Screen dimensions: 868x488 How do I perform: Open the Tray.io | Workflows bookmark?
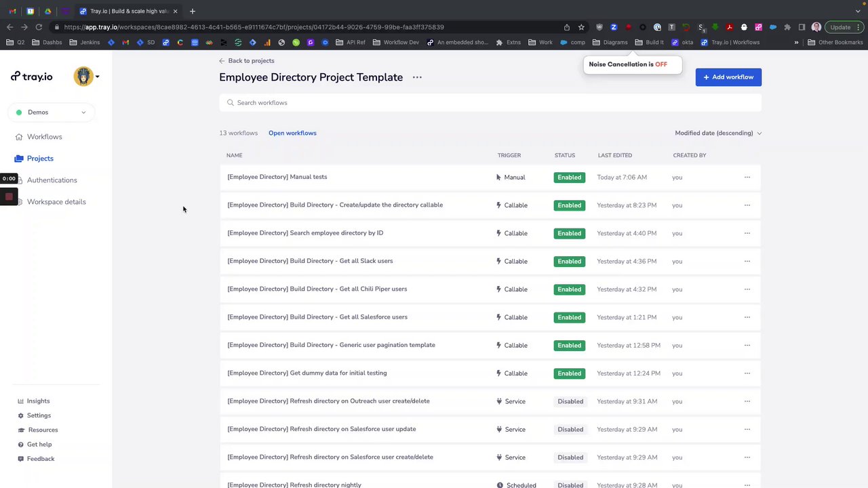(730, 42)
